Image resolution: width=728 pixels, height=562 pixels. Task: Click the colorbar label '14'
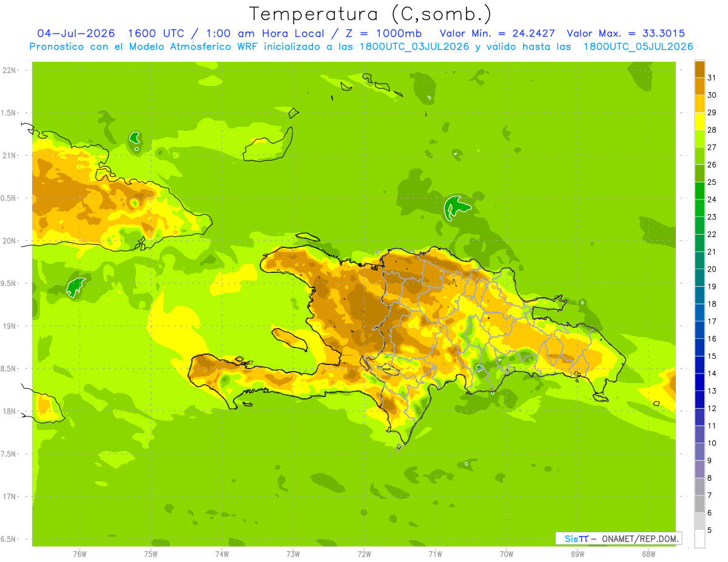click(x=712, y=373)
